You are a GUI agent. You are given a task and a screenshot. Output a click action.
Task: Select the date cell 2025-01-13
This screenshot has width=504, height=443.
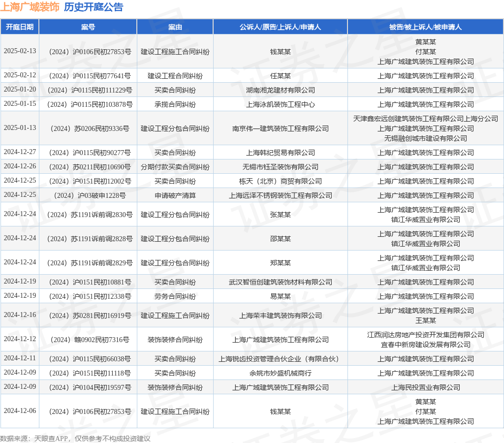(20, 128)
